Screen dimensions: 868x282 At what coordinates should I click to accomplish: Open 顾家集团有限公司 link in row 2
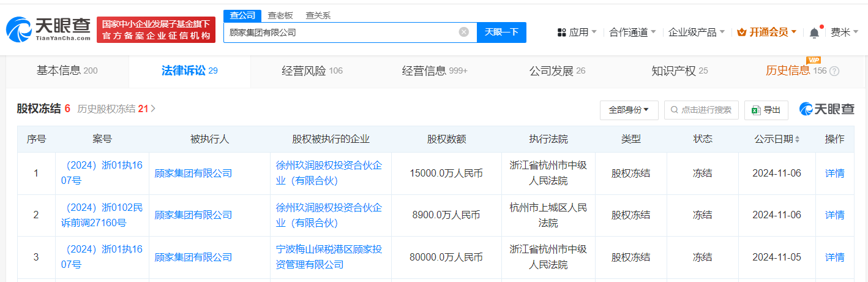click(x=193, y=215)
